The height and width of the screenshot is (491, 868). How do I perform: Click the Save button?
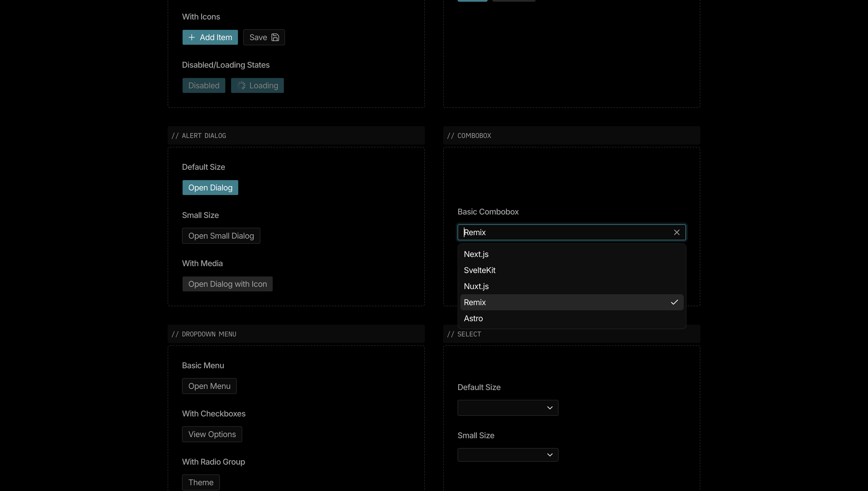pos(264,38)
